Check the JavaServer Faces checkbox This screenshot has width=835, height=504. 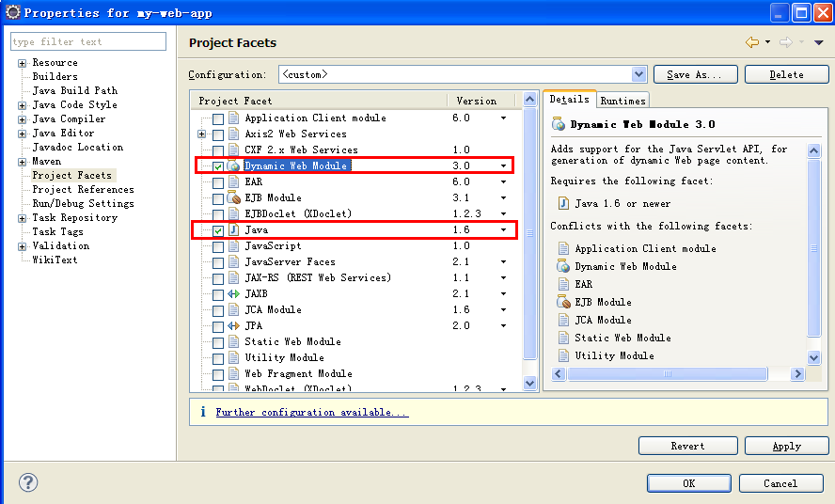pyautogui.click(x=218, y=262)
